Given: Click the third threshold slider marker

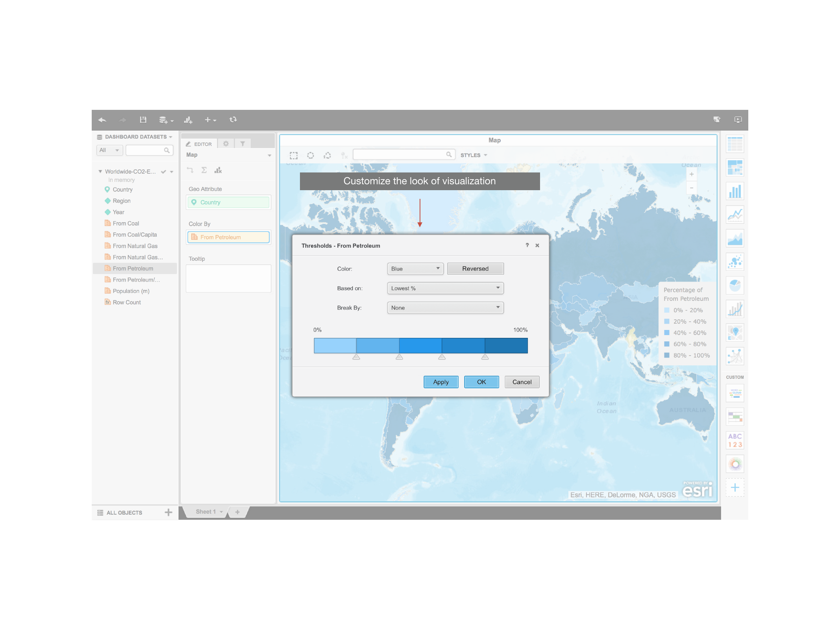Looking at the screenshot, I should coord(442,357).
